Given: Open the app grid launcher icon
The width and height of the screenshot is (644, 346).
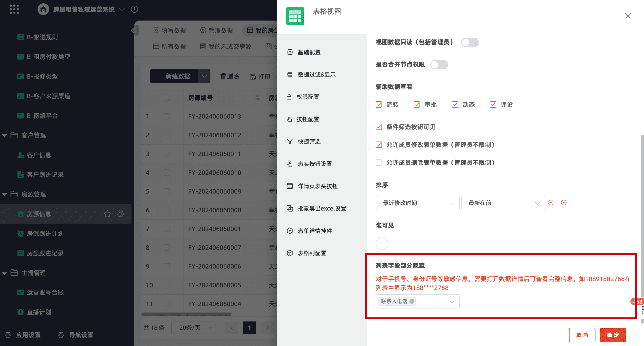Looking at the screenshot, I should (14, 9).
